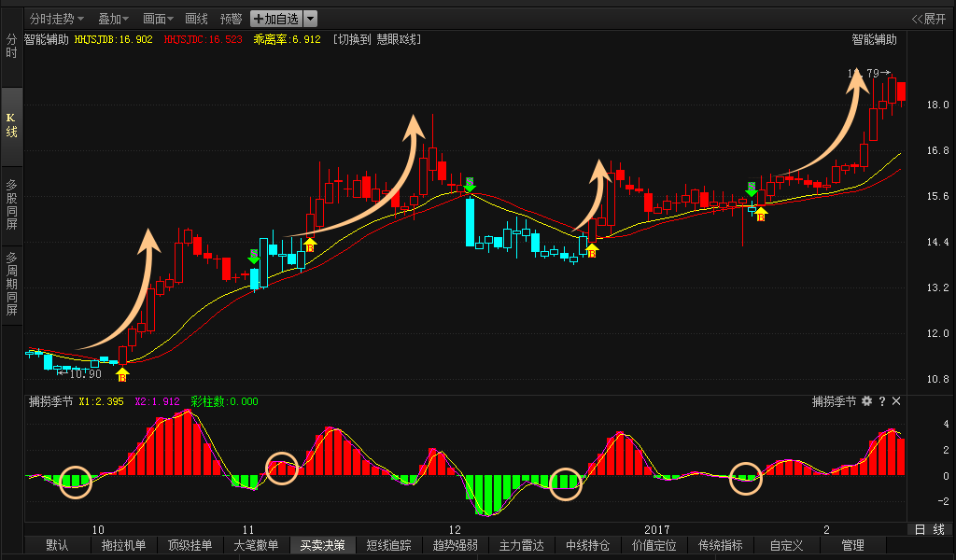
Task: Close the 捕捞季节 indicator panel
Action: click(x=896, y=401)
